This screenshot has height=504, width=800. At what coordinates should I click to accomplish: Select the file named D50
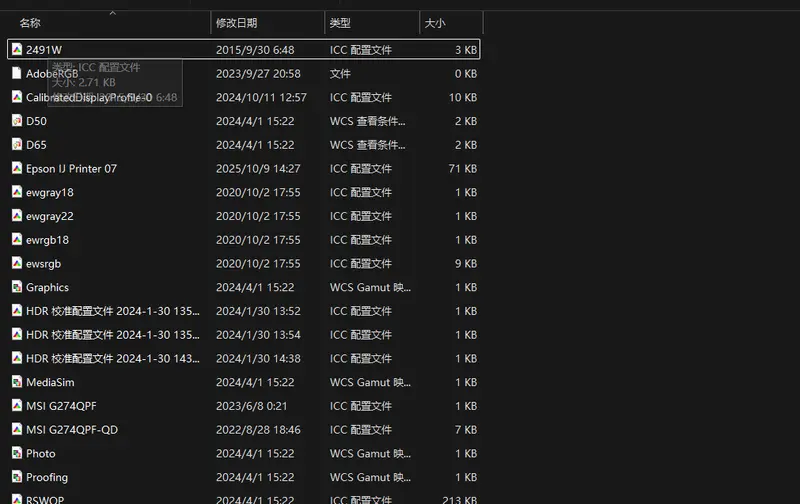[36, 121]
